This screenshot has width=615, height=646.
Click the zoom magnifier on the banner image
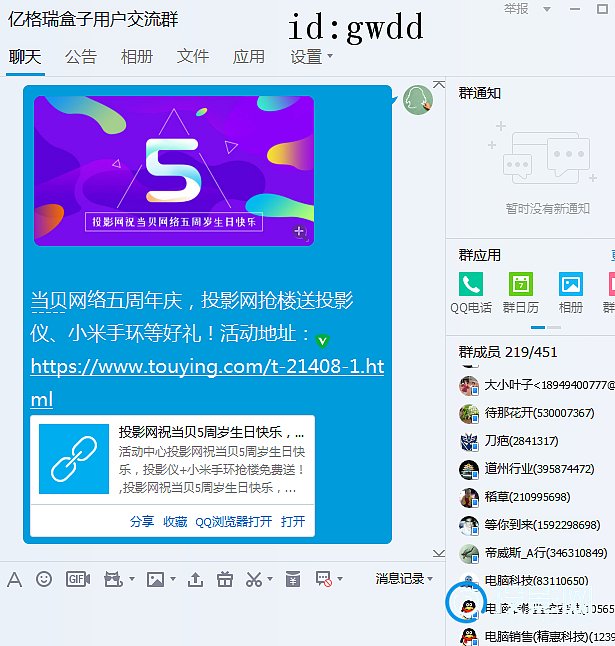(x=300, y=232)
